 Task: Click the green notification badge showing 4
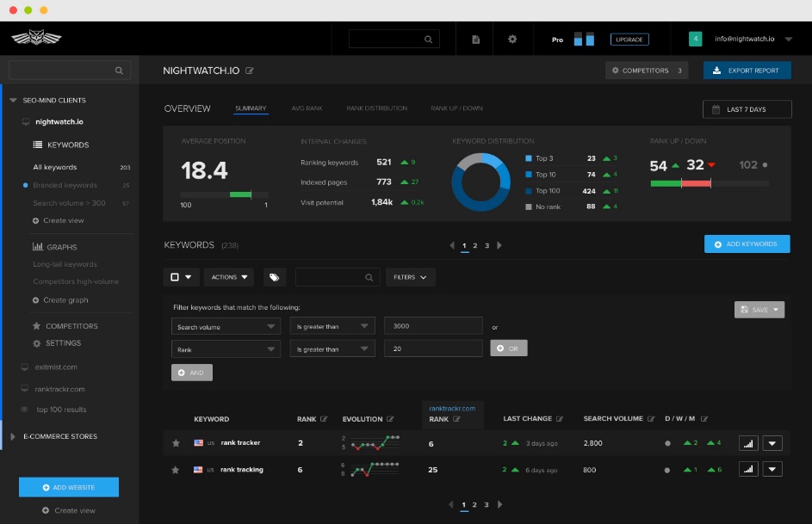(695, 39)
